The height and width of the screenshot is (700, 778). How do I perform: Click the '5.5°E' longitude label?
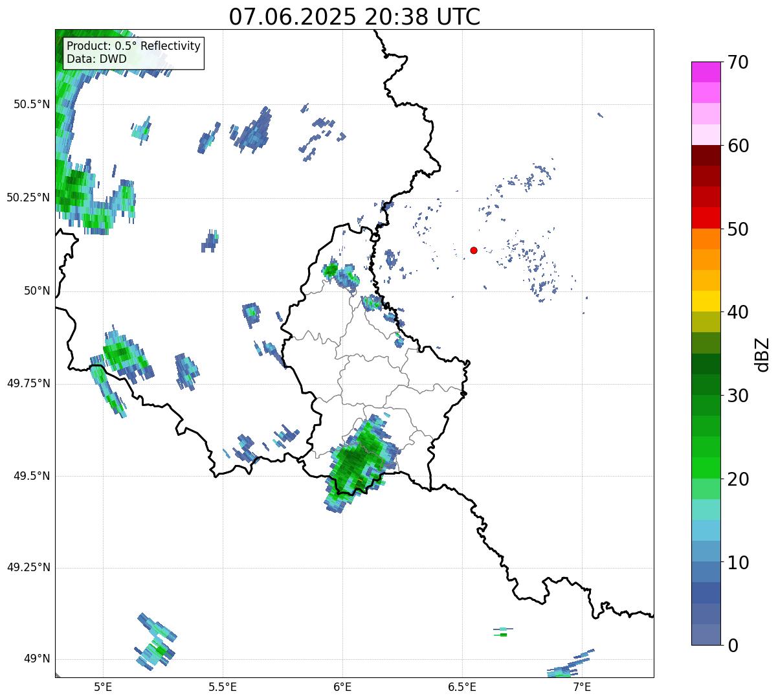(x=223, y=686)
